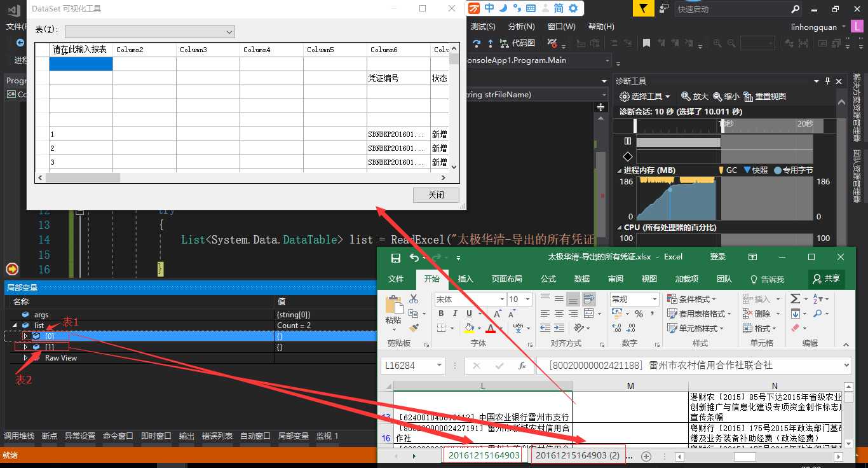This screenshot has height=468, width=868.
Task: Click the Excel insert function fx icon
Action: [x=522, y=366]
